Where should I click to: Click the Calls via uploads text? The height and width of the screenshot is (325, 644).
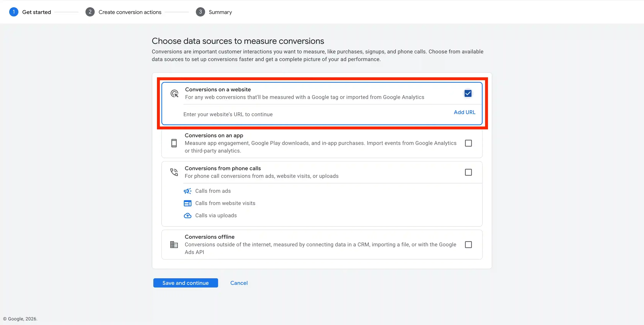tap(216, 215)
